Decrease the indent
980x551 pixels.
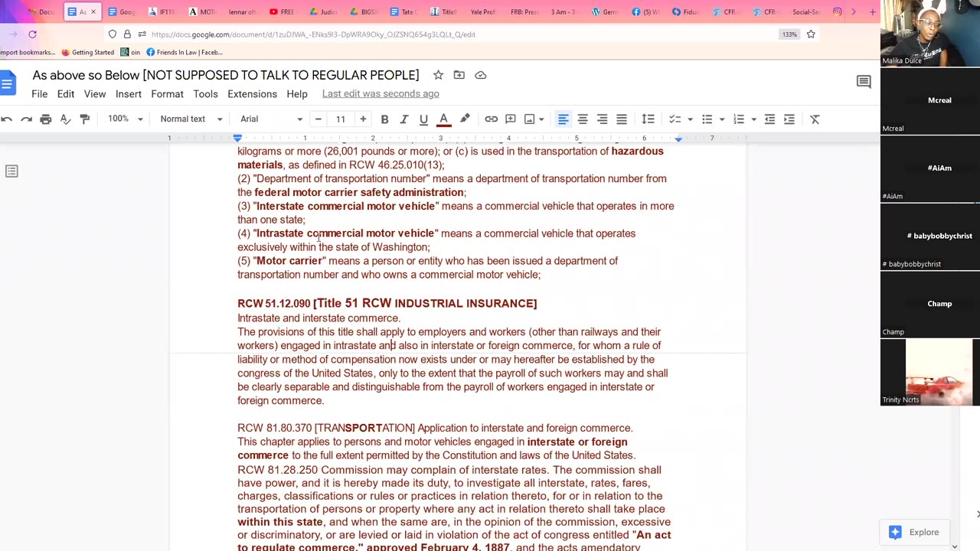coord(769,119)
